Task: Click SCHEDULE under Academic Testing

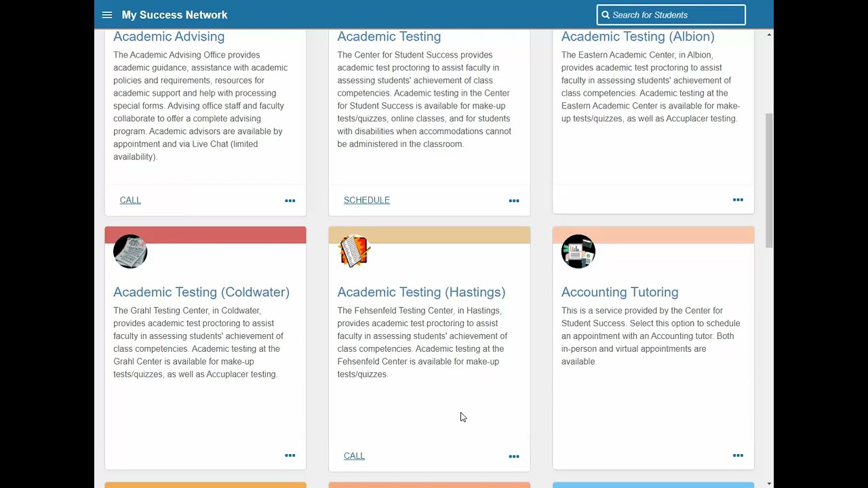Action: coord(367,200)
